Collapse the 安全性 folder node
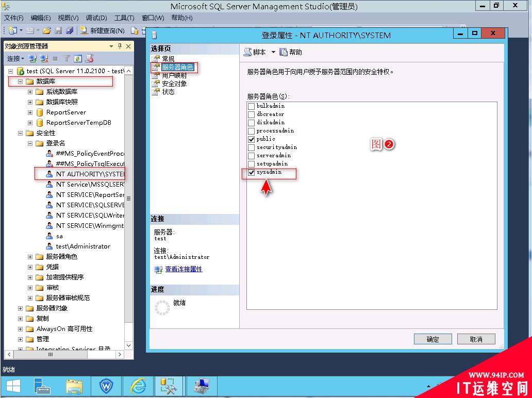532x398 pixels. point(20,133)
